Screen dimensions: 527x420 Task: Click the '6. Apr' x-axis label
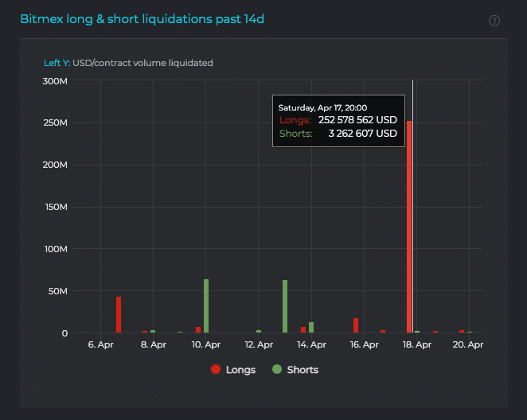(x=100, y=344)
